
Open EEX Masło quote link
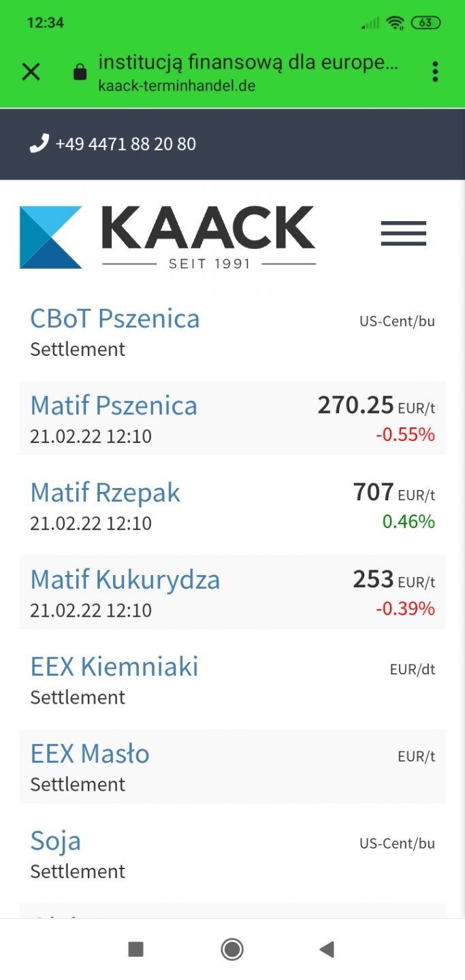click(90, 754)
